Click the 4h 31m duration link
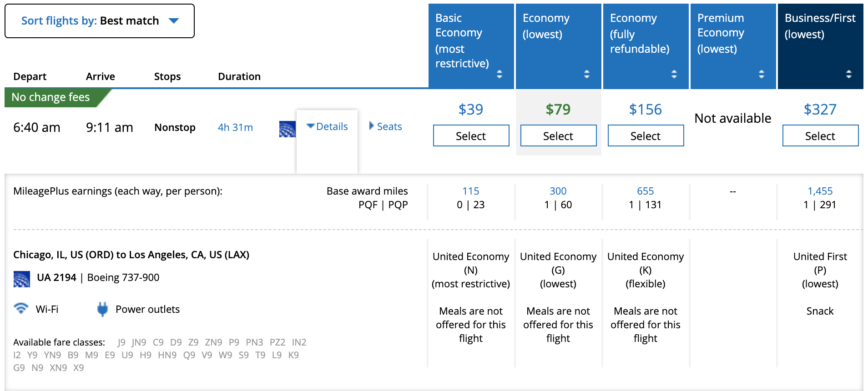868x391 pixels. click(235, 127)
